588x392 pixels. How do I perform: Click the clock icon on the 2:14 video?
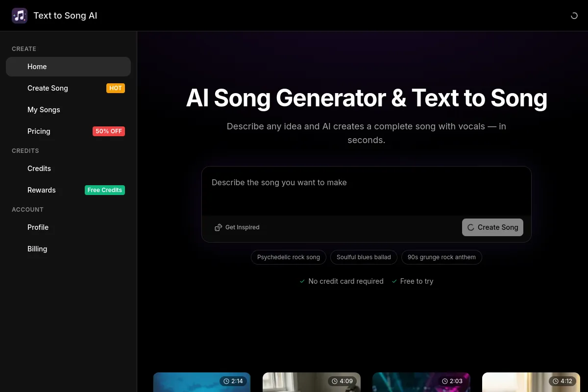[226, 381]
